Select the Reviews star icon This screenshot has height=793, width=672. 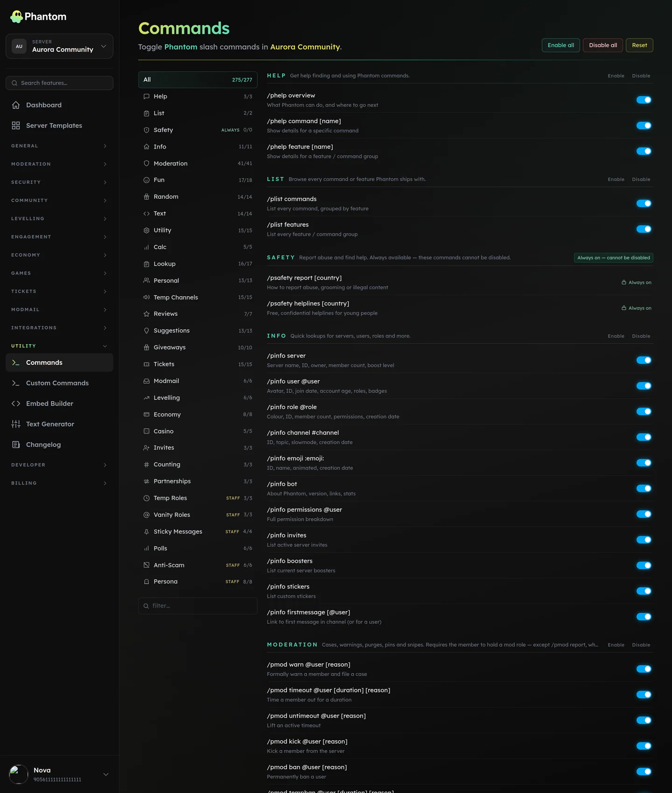(147, 314)
